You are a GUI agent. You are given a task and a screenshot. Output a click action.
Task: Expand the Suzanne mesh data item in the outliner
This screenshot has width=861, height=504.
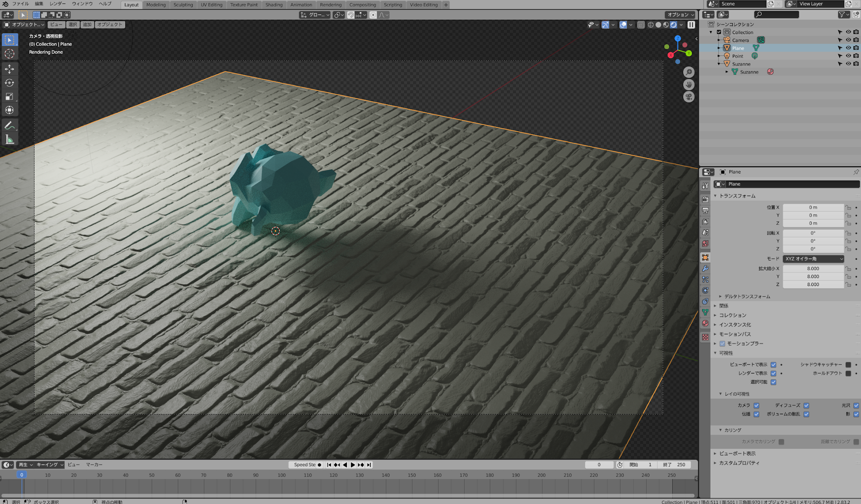727,72
